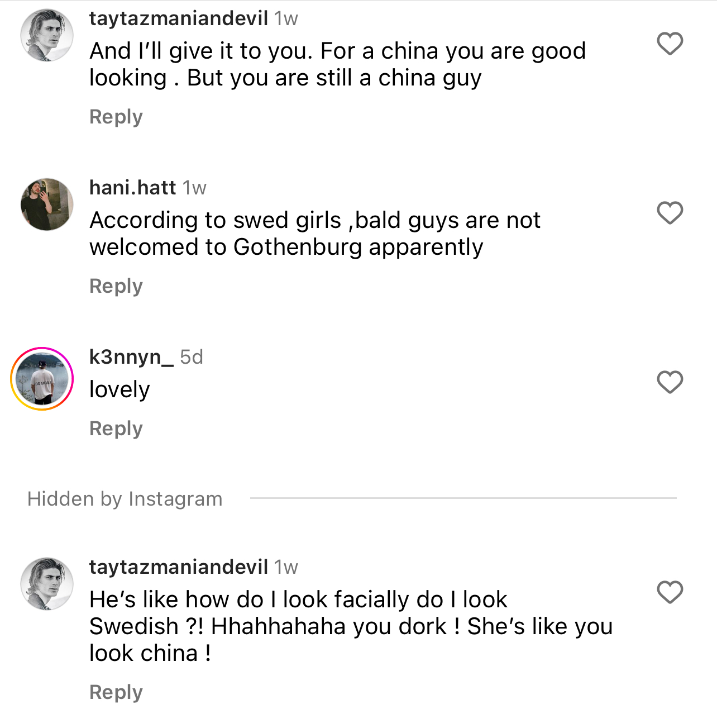Viewport: 717px width, 728px height.
Task: Tap the "Hidden by Instagram" section label
Action: pos(125,499)
